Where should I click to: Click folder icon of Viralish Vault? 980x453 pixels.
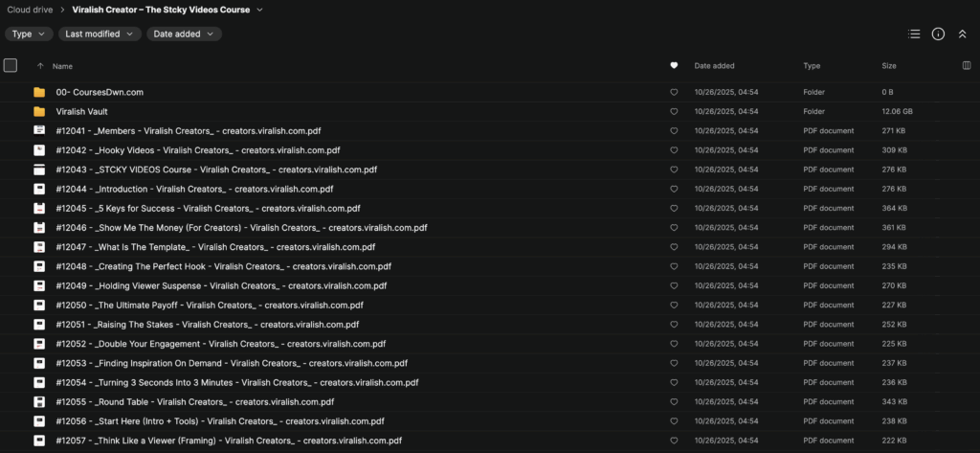click(x=39, y=111)
